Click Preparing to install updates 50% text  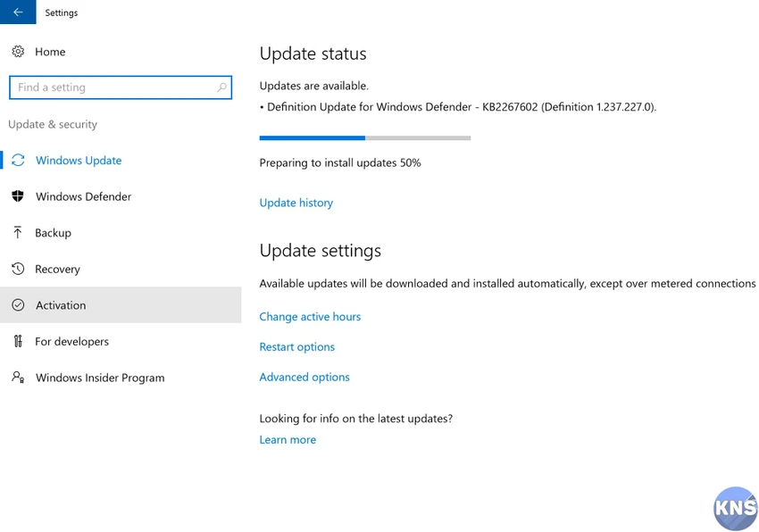click(340, 162)
